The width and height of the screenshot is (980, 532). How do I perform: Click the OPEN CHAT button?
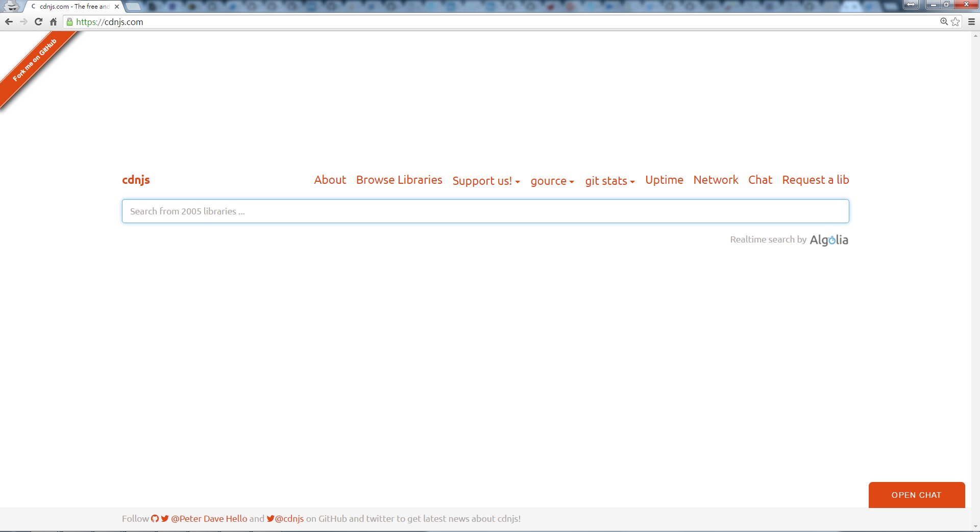pos(917,495)
